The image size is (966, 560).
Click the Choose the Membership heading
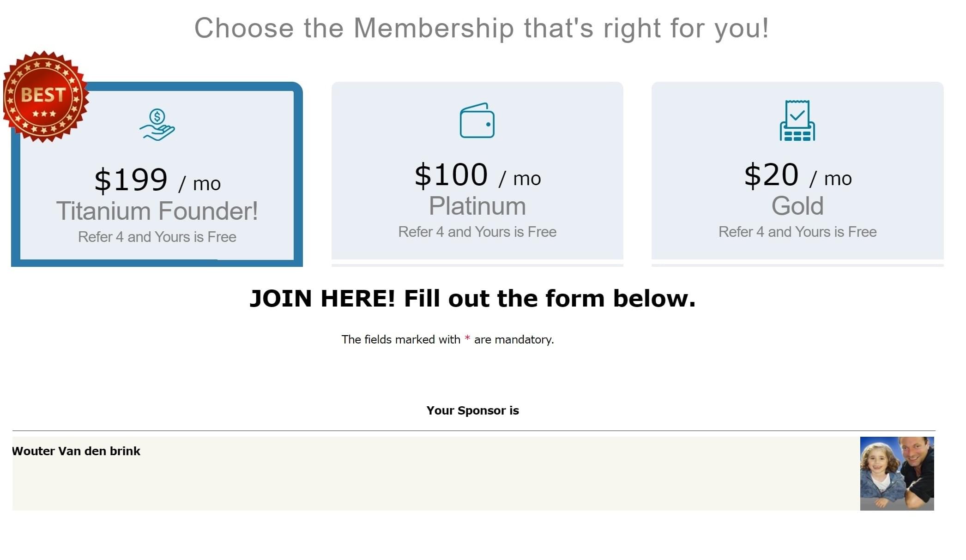482,28
